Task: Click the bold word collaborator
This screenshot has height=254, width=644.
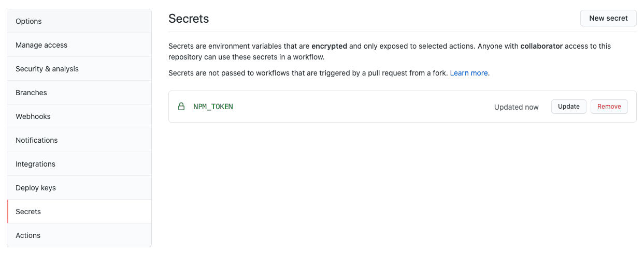Action: pyautogui.click(x=541, y=46)
